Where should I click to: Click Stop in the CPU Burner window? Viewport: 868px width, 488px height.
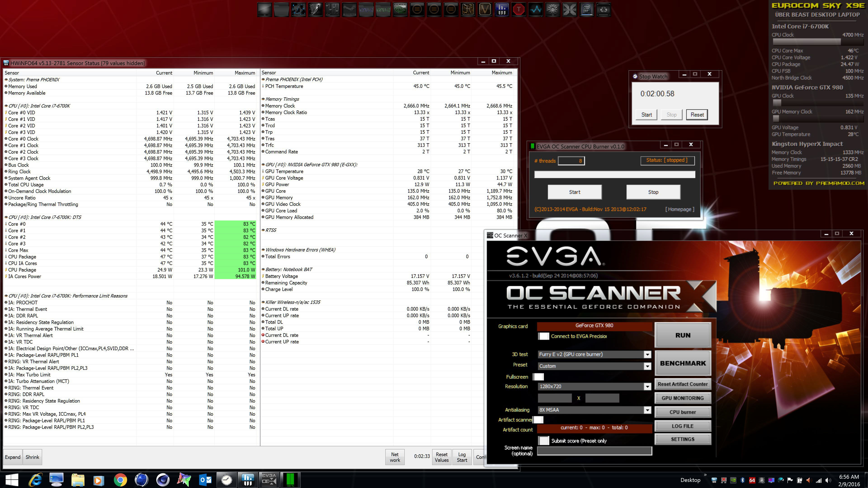coord(653,192)
